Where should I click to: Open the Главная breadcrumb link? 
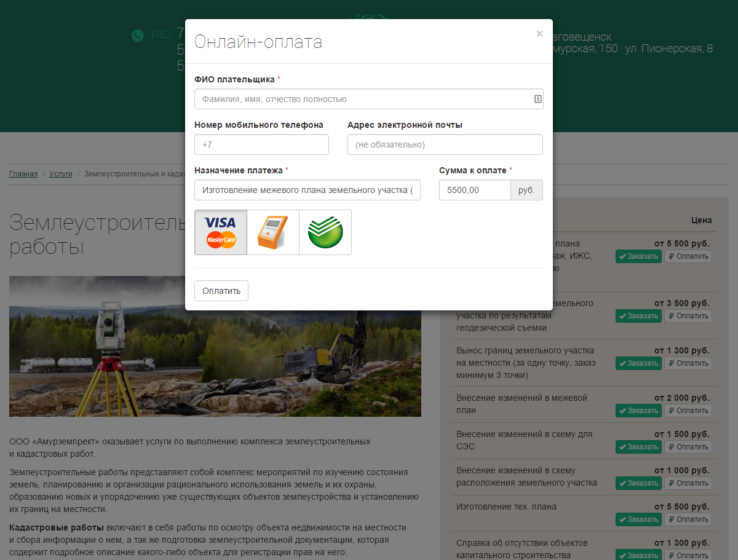[x=23, y=174]
